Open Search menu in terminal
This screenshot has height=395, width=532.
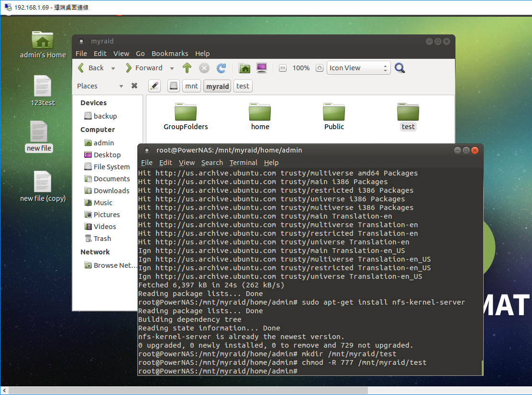click(212, 163)
